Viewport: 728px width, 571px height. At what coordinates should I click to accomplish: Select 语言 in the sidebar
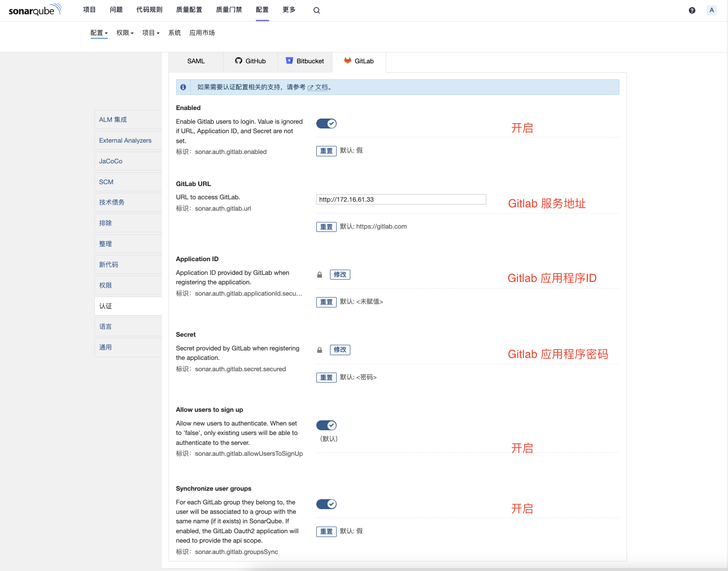pyautogui.click(x=128, y=327)
